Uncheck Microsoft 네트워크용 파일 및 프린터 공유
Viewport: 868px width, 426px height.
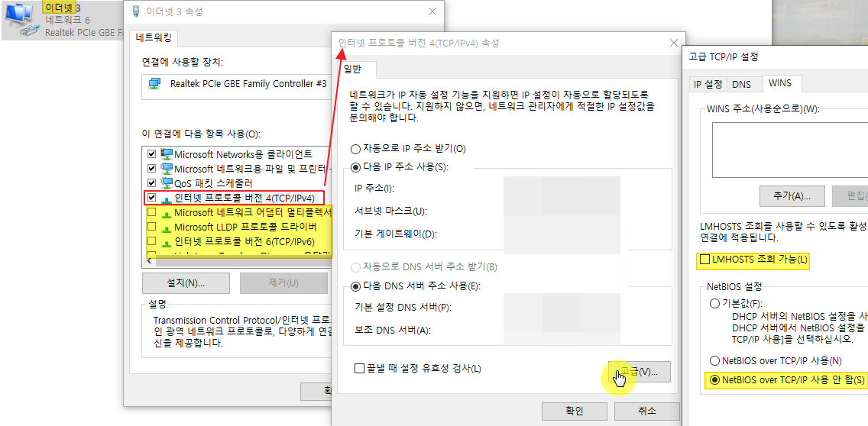(152, 168)
